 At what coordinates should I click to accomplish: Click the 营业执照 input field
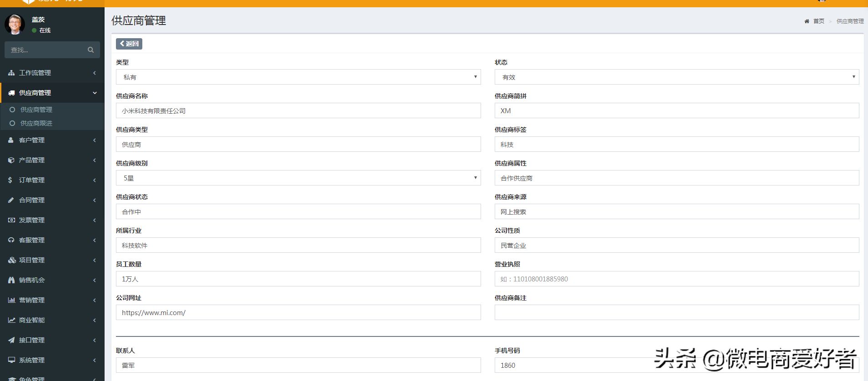click(x=677, y=279)
